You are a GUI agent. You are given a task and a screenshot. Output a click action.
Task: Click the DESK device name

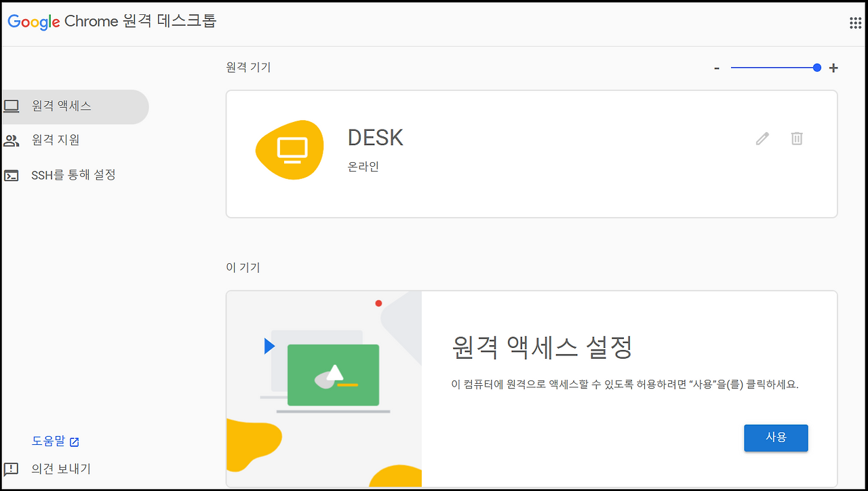[376, 138]
